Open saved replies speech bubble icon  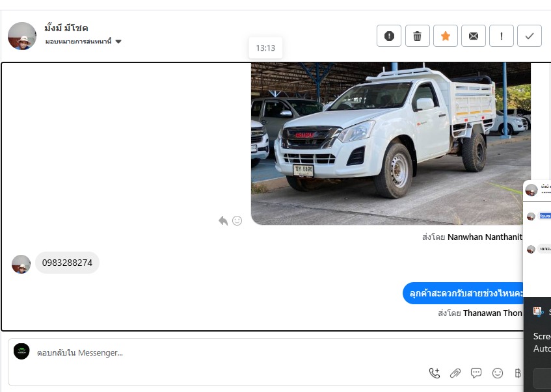coord(476,373)
